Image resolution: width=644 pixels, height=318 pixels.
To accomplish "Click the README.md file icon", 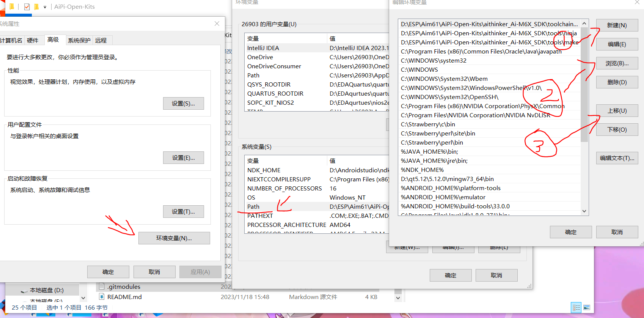I will tap(102, 297).
